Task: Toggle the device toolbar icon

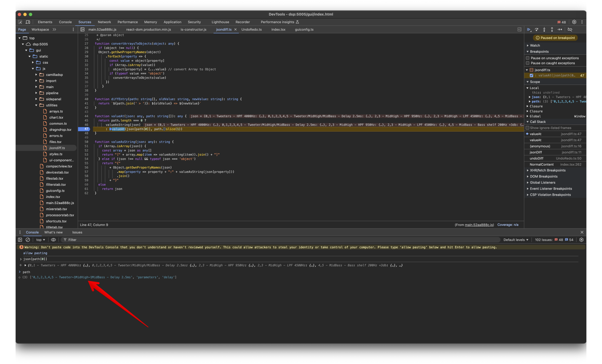Action: (x=28, y=22)
